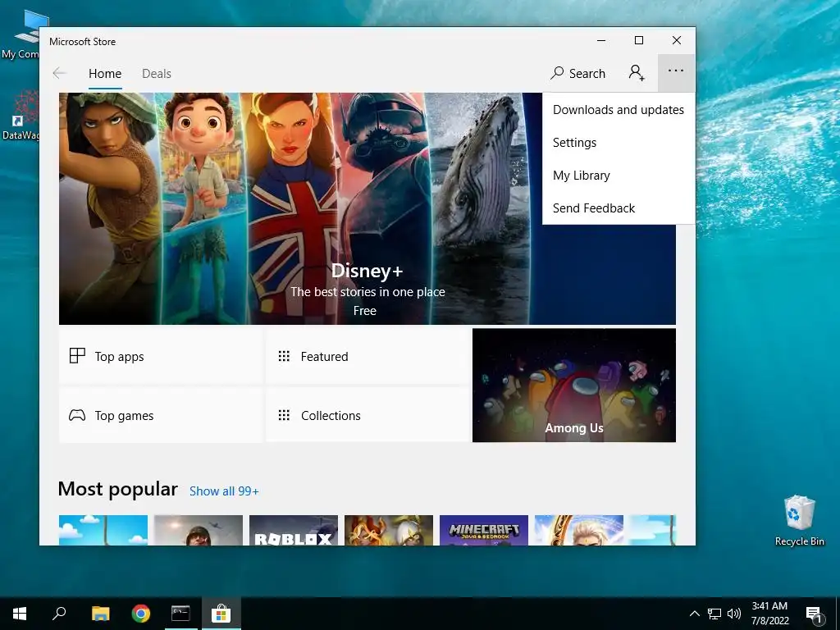Click the Top games controller icon
Image resolution: width=840 pixels, height=630 pixels.
(x=77, y=415)
